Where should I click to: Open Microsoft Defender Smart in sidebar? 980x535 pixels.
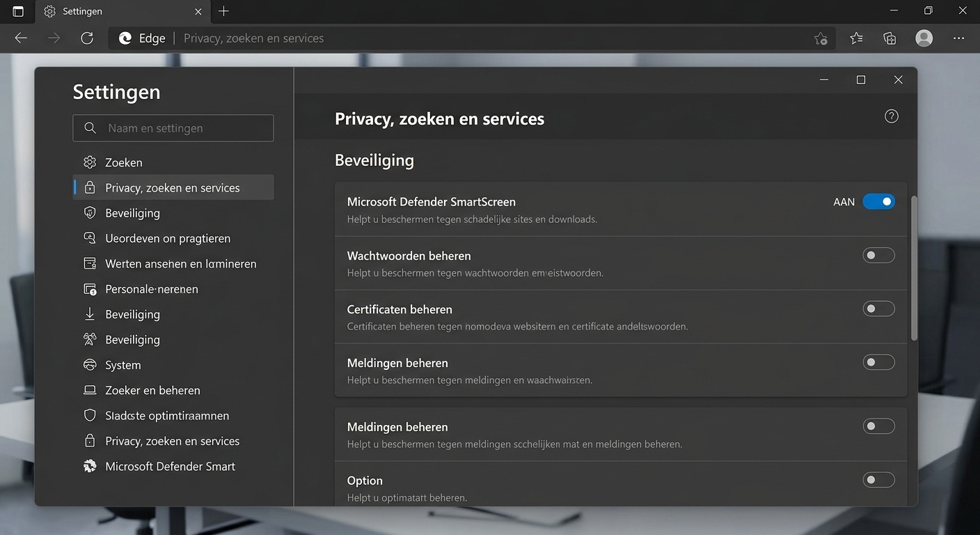point(173,466)
